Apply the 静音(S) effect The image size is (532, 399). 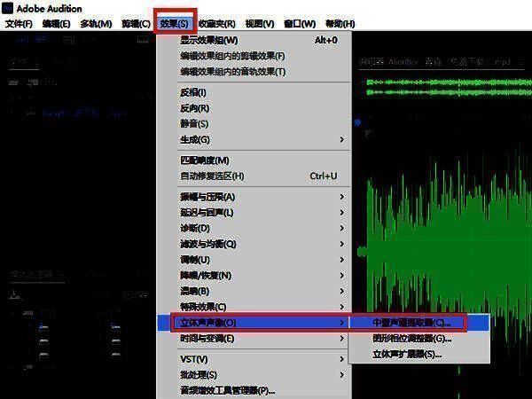tap(194, 124)
